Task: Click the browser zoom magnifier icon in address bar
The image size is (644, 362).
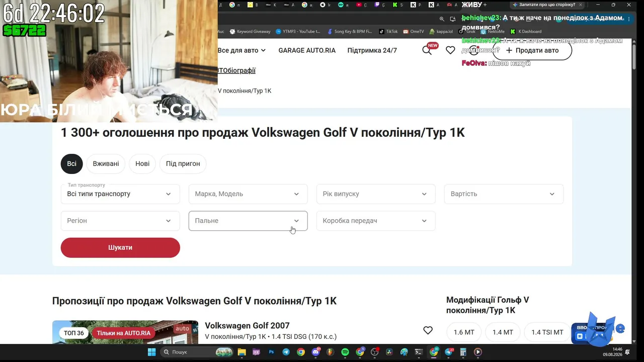Action: pyautogui.click(x=442, y=19)
